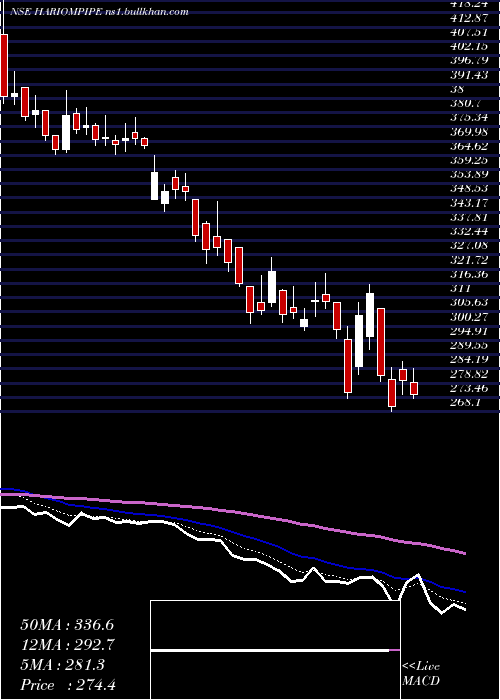Click the 353.89 price axis label
This screenshot has width=500, height=700.
471,175
